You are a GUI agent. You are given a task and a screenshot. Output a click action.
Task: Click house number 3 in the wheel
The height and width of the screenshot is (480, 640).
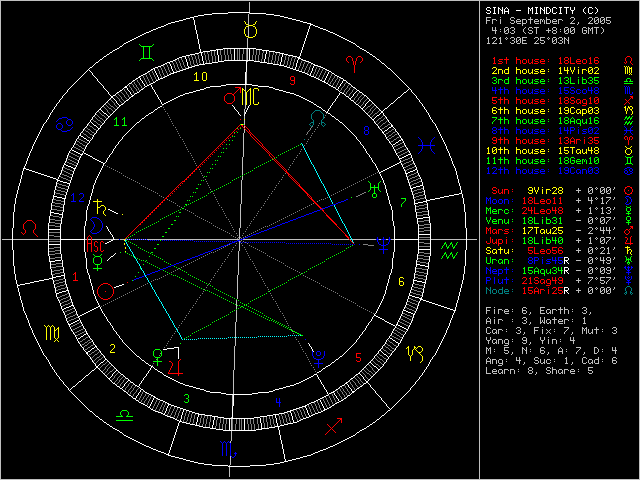tap(187, 399)
